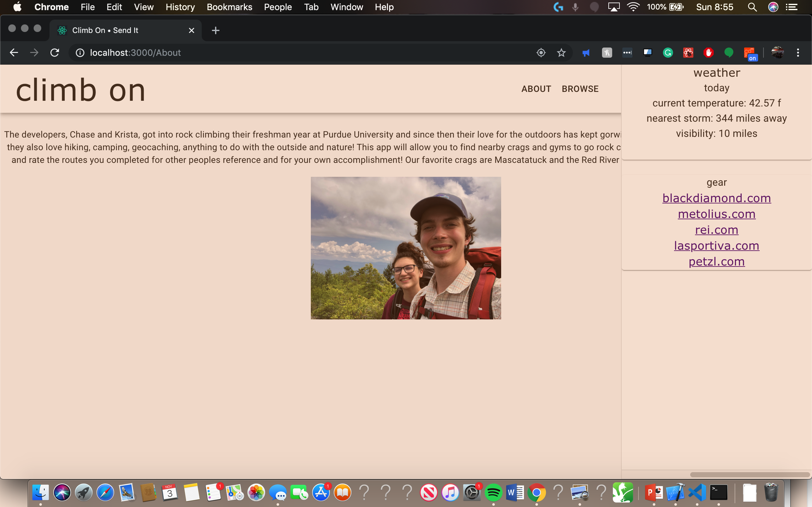Screen dimensions: 812x507
Task: Open Chrome three-dot menu
Action: click(x=798, y=53)
